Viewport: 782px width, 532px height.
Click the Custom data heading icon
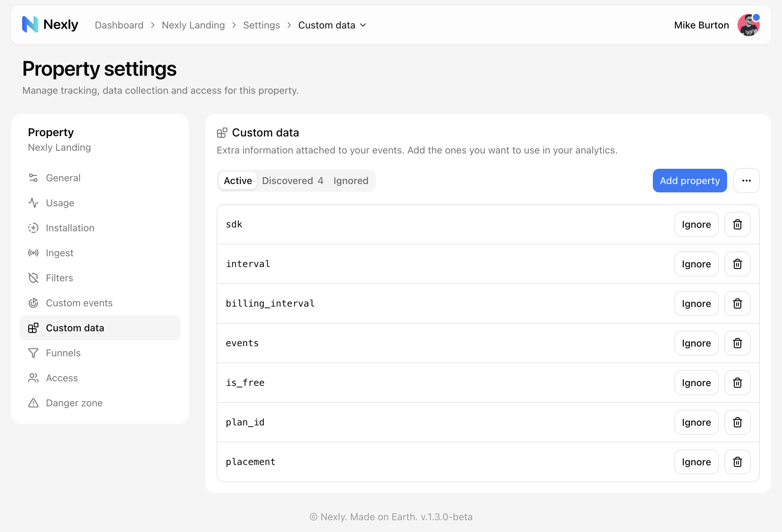[222, 133]
